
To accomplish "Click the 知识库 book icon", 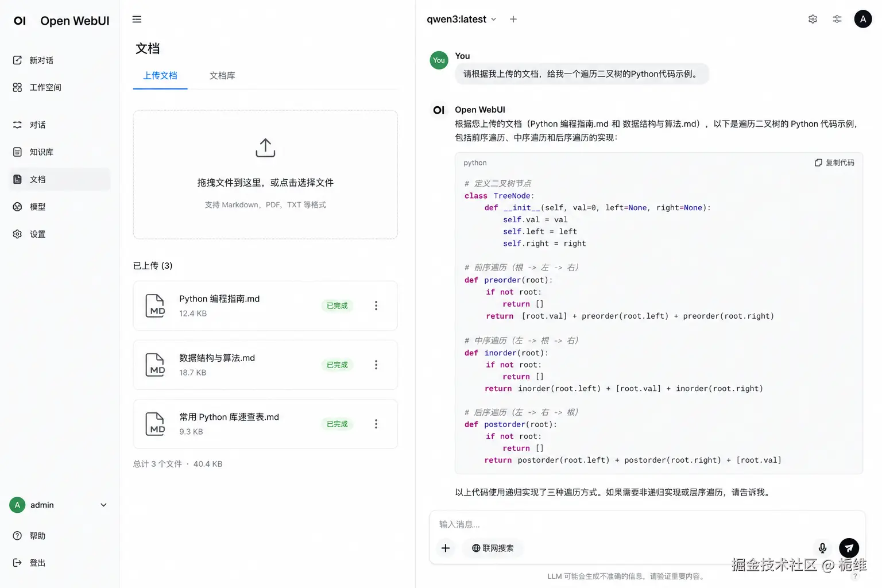I will pos(17,152).
